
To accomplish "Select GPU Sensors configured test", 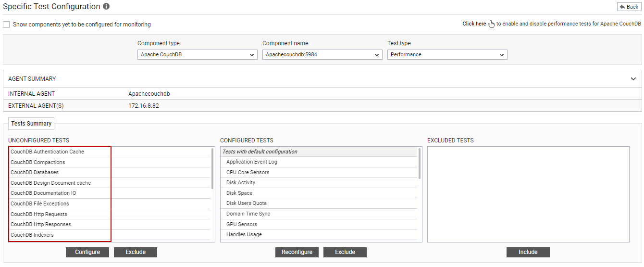I will pyautogui.click(x=319, y=225).
